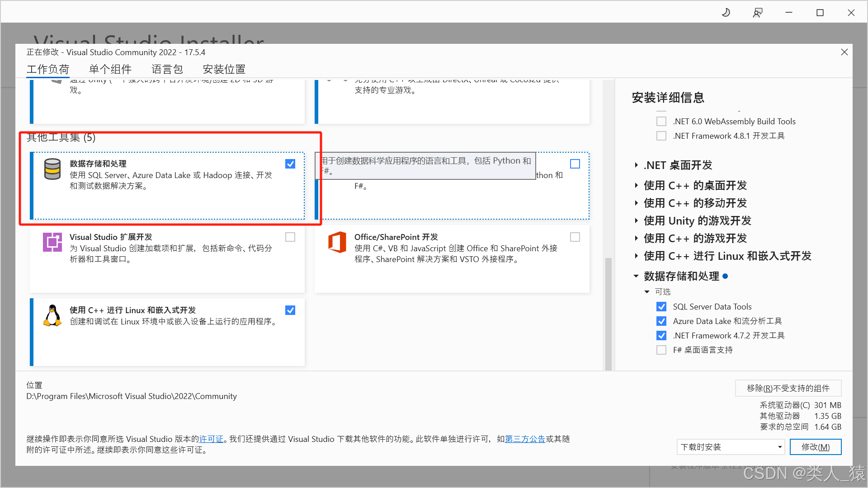
Task: Collapse 数据存储和处理 details section
Action: click(x=636, y=276)
